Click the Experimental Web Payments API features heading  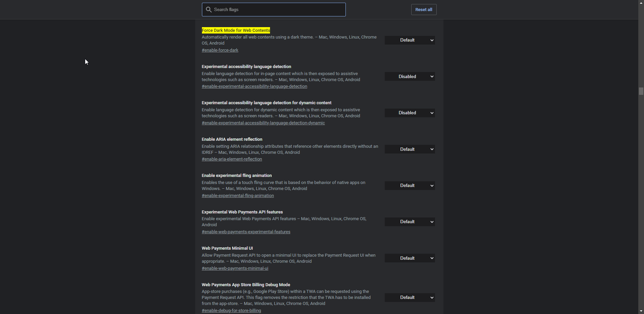[x=242, y=212]
